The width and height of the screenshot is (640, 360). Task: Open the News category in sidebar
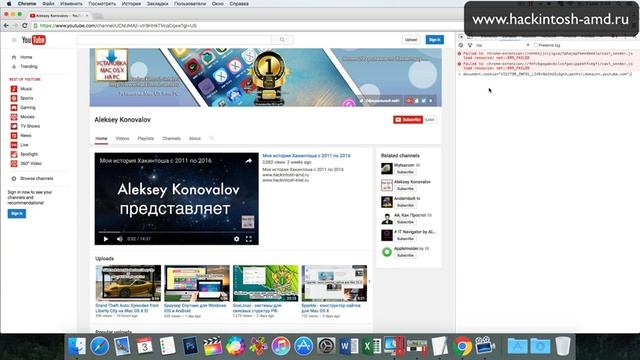(25, 136)
